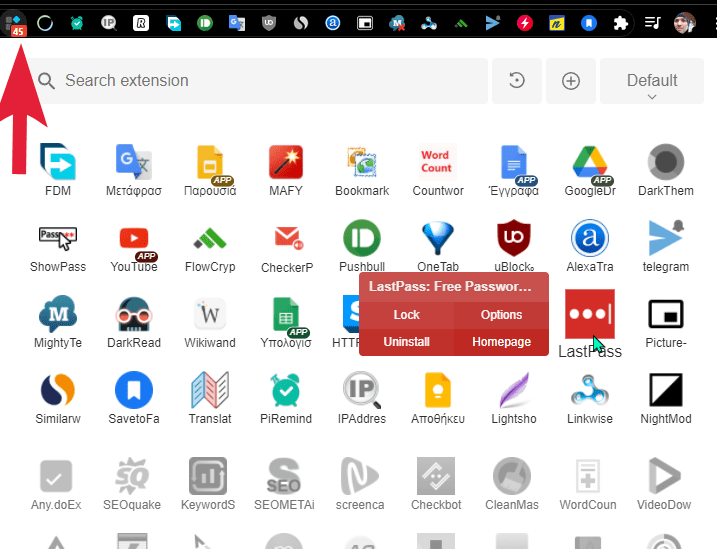The image size is (717, 549).
Task: Toggle the CheckerP mail extension icon
Action: [x=287, y=238]
